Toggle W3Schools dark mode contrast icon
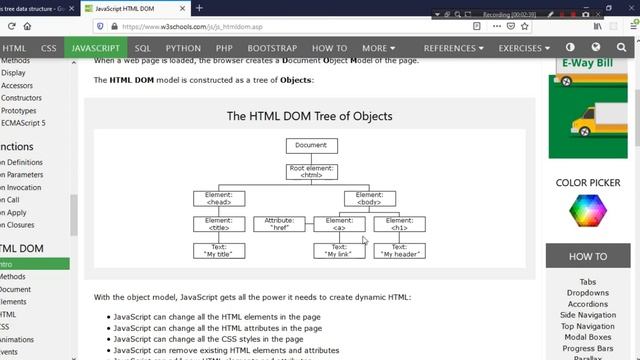Viewport: 640px width, 360px height. click(570, 48)
